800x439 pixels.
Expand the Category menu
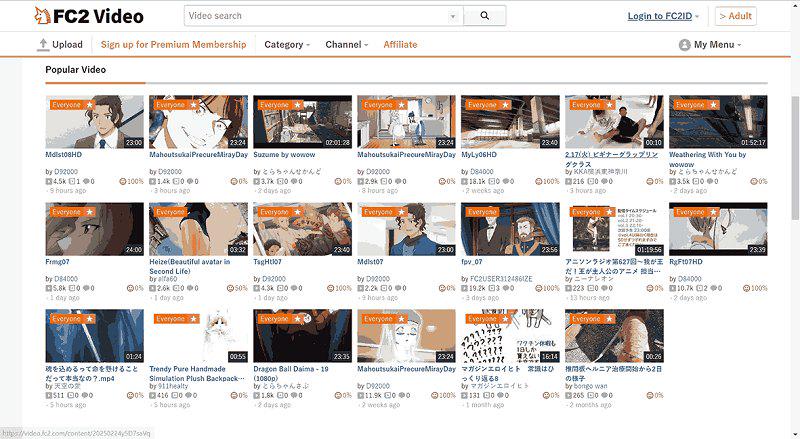tap(287, 44)
